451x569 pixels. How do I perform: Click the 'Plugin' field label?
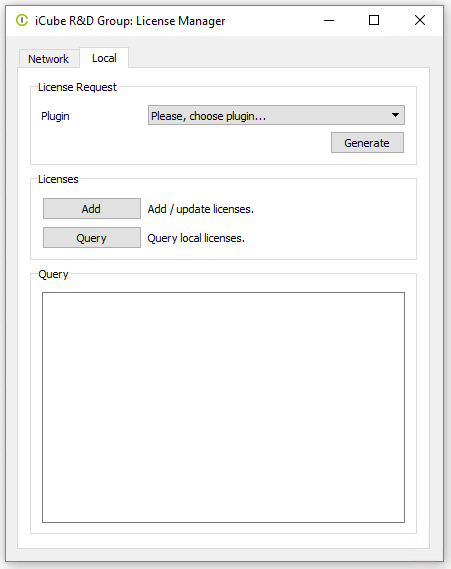click(x=55, y=116)
